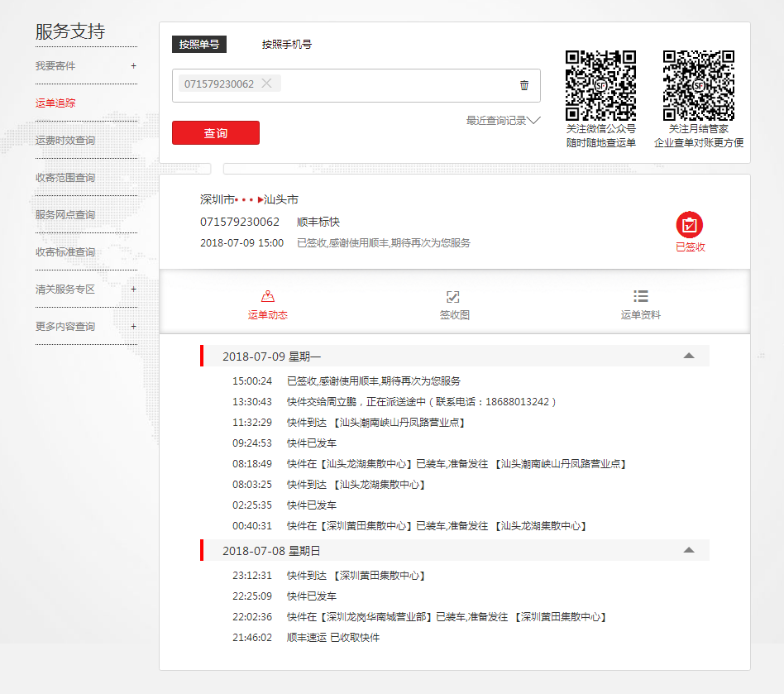
Task: Click the red 已签收 status icon
Action: point(690,225)
